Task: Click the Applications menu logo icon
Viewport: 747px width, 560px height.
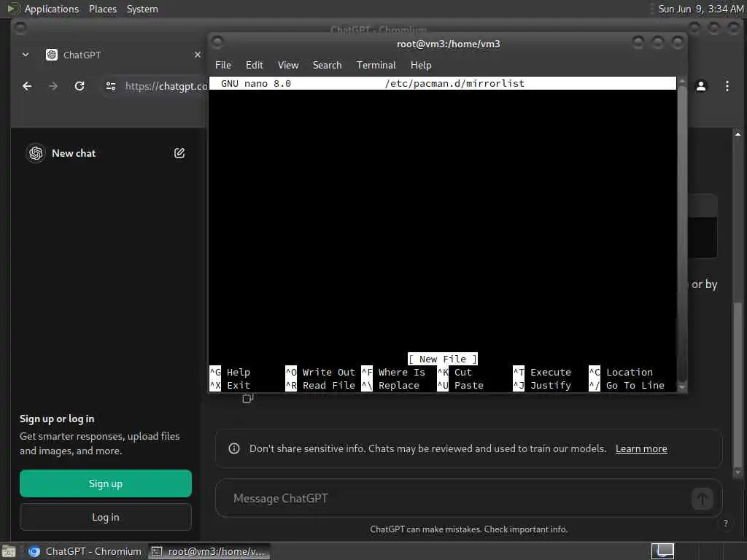Action: tap(14, 9)
